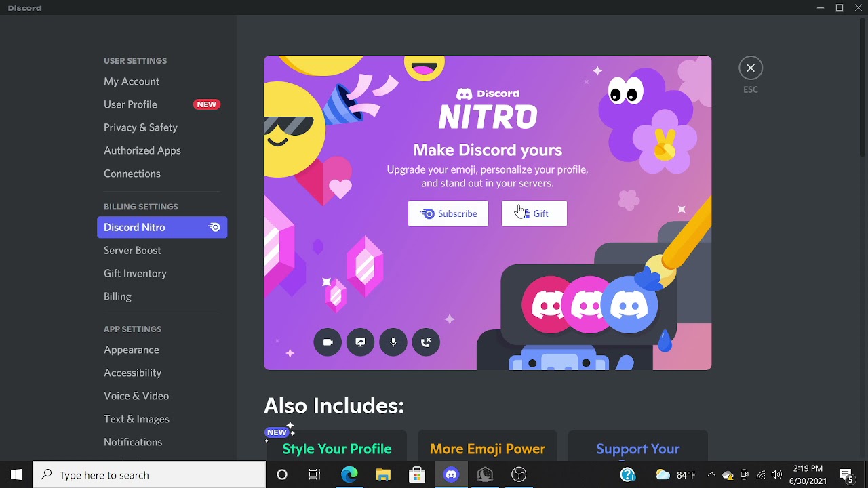This screenshot has height=488, width=868.
Task: Close settings with the ESC X button
Action: pos(751,68)
